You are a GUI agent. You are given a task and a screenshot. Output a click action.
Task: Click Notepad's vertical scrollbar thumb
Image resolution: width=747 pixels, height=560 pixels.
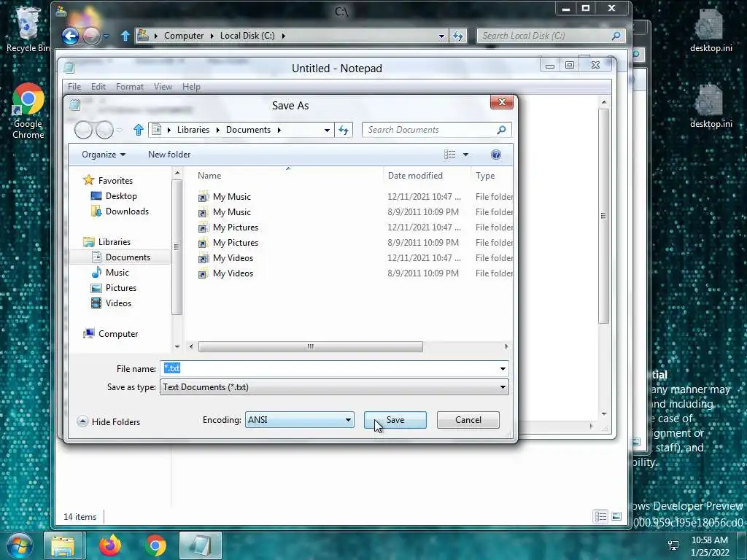pos(603,216)
